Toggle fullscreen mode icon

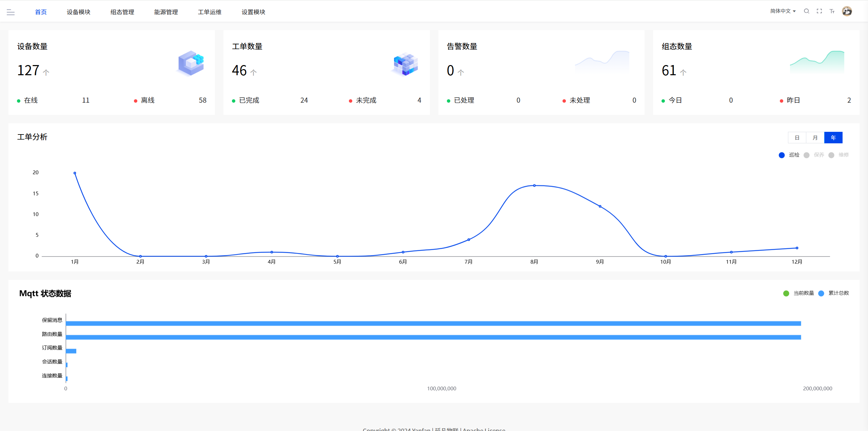pos(819,11)
